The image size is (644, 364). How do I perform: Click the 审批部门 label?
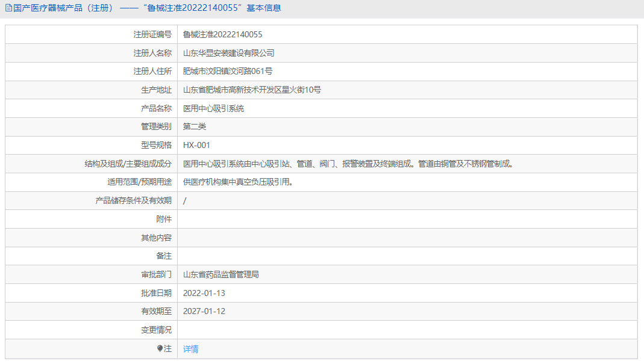click(156, 274)
